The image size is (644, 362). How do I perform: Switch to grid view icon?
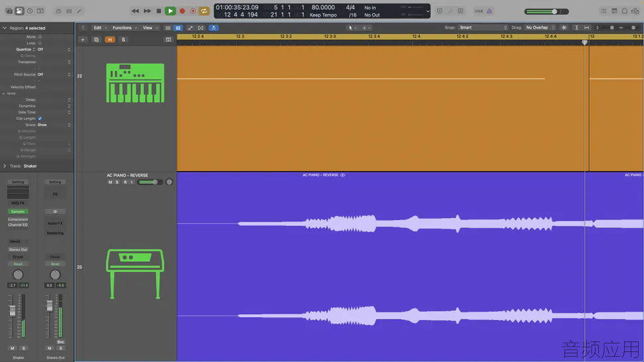point(178,28)
